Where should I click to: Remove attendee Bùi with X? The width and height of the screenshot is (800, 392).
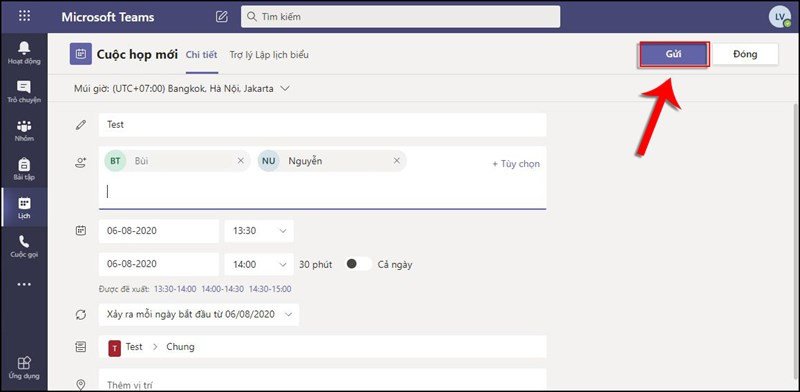tap(241, 161)
